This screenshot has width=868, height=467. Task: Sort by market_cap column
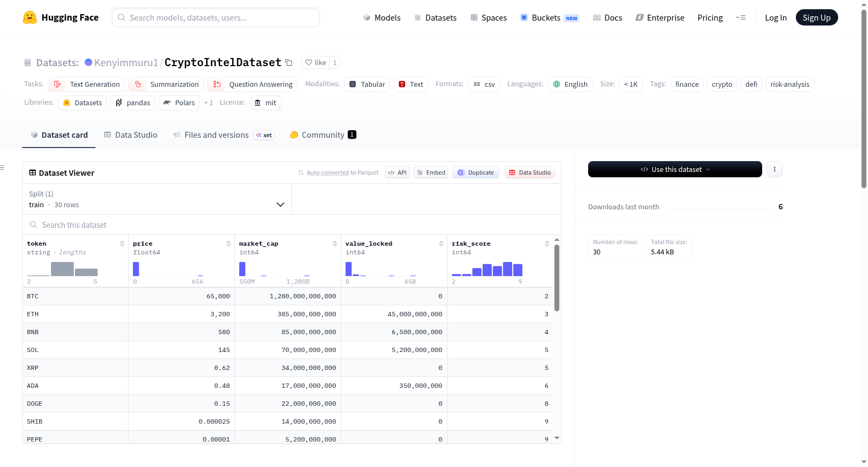[x=335, y=244]
